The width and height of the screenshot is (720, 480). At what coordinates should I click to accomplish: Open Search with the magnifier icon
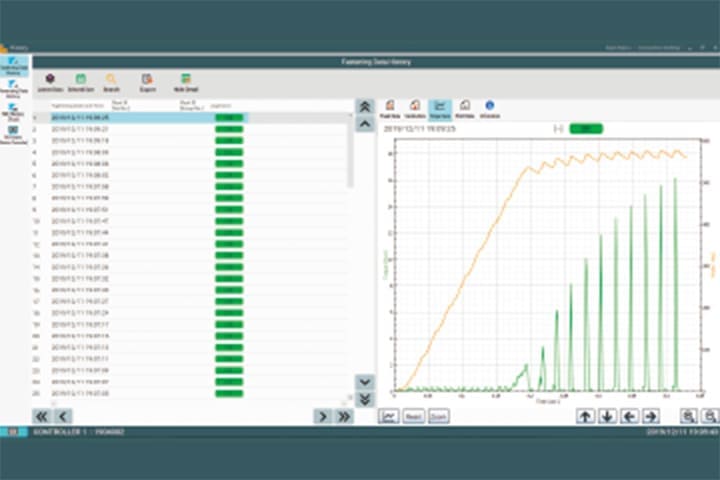[x=112, y=81]
